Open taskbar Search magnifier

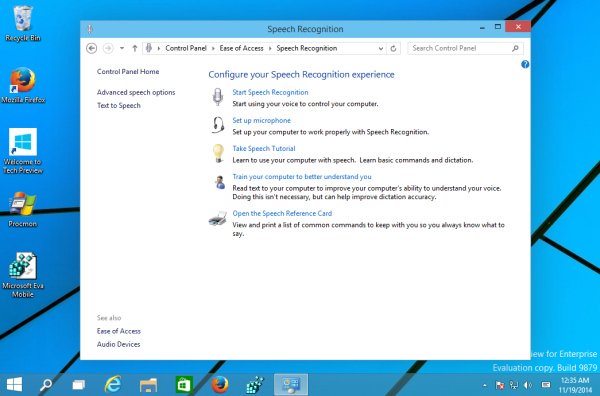pos(46,385)
